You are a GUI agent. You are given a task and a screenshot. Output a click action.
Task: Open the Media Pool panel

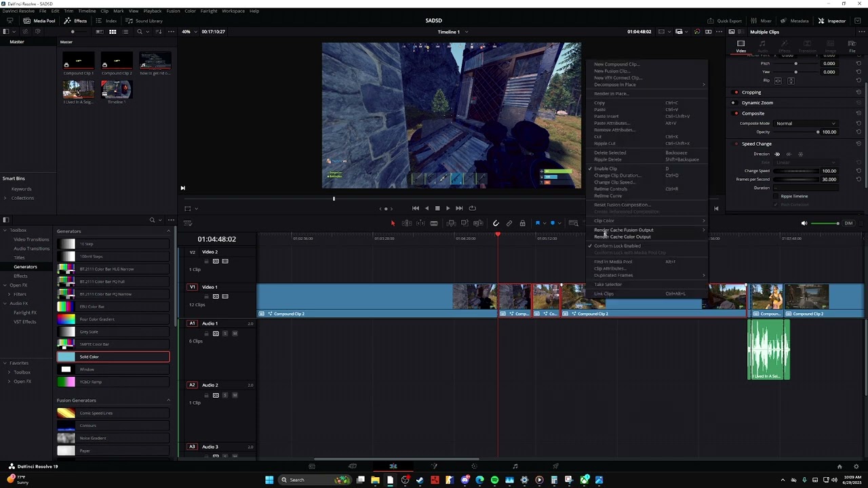[x=39, y=21]
